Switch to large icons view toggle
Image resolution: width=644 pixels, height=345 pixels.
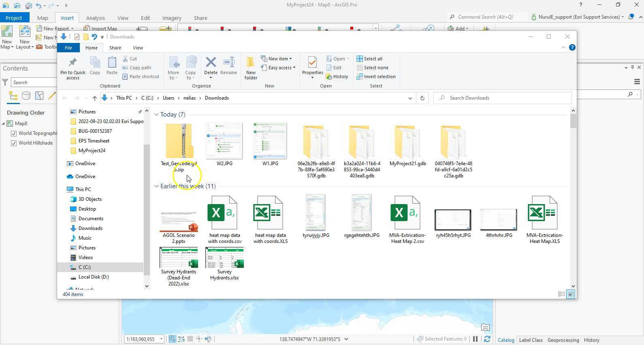point(571,294)
